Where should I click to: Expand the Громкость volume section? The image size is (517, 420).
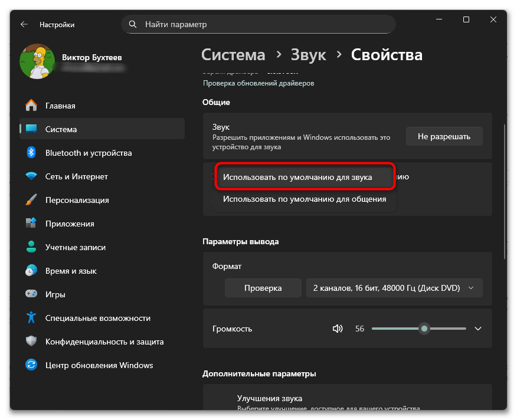[x=478, y=329]
